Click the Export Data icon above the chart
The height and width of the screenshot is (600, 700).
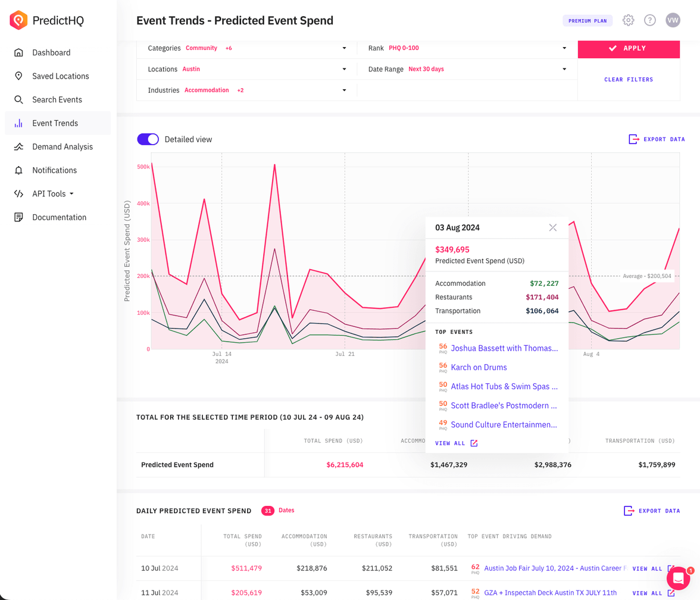[656, 139]
